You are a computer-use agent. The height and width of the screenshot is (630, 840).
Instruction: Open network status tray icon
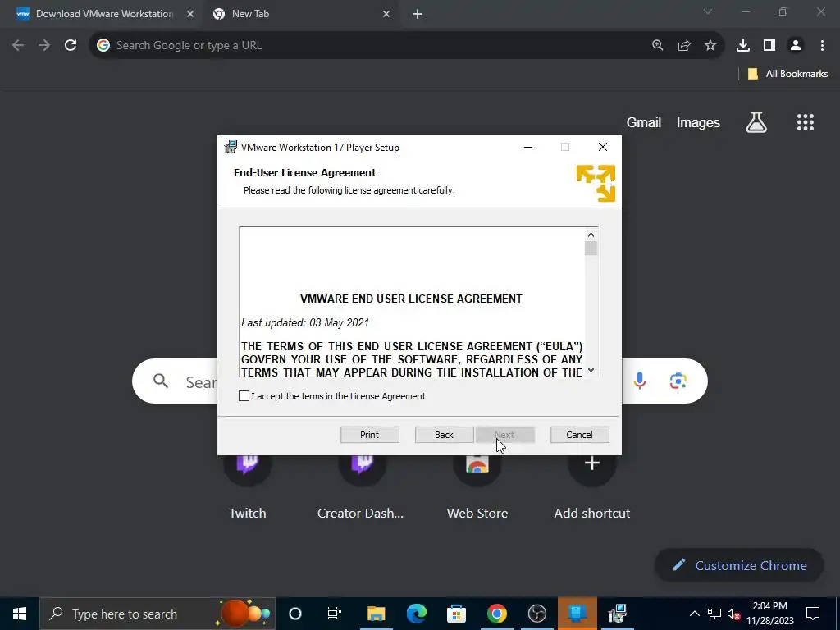point(714,614)
